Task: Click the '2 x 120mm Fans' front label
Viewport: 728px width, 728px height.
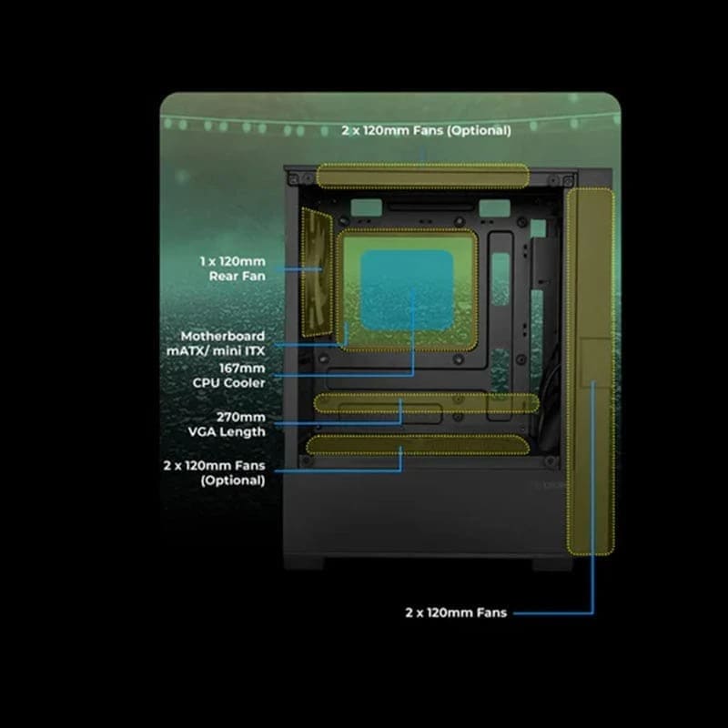Action: coord(456,612)
